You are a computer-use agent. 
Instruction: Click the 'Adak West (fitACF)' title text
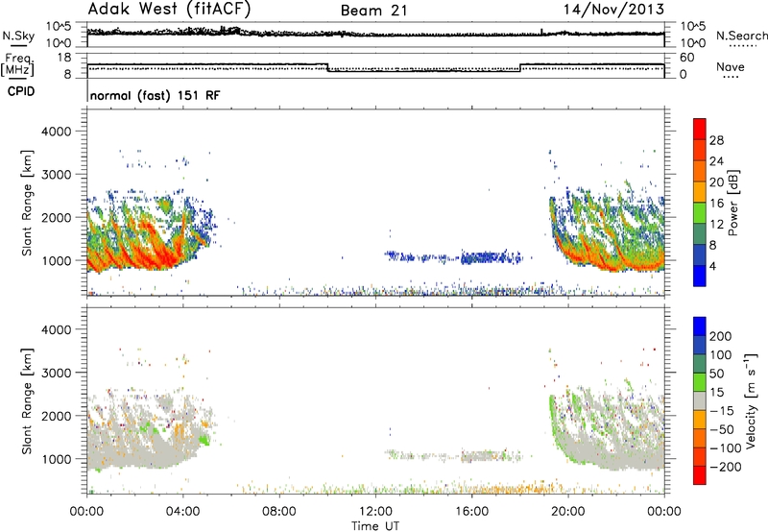click(169, 10)
